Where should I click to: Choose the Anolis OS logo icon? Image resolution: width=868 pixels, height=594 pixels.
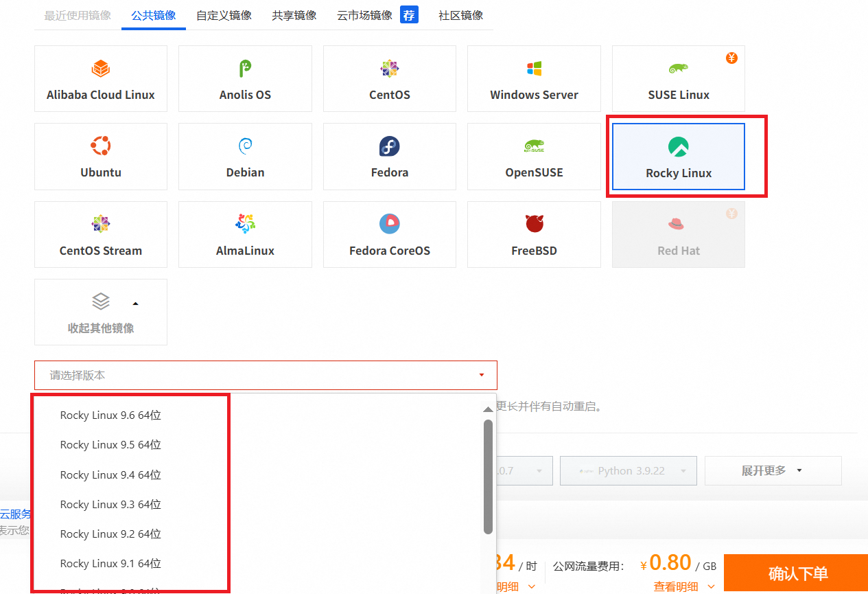coord(245,68)
